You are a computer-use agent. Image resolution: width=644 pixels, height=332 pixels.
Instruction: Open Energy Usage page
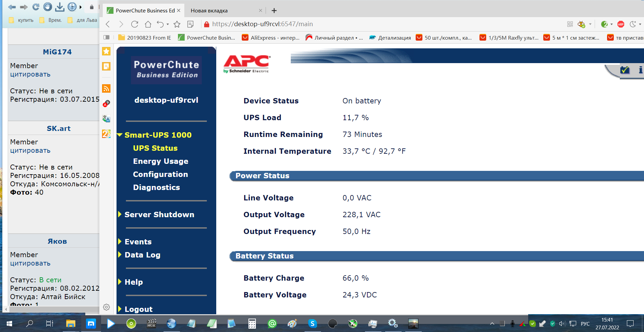160,161
